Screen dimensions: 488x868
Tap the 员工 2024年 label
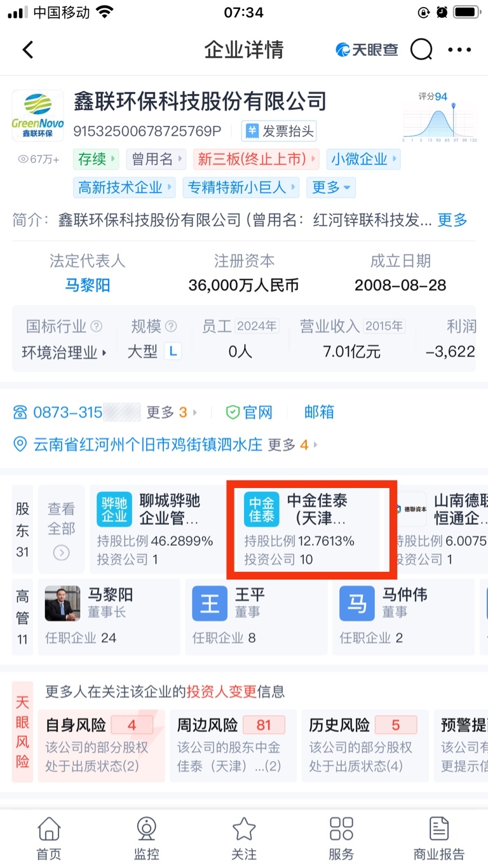(x=240, y=327)
